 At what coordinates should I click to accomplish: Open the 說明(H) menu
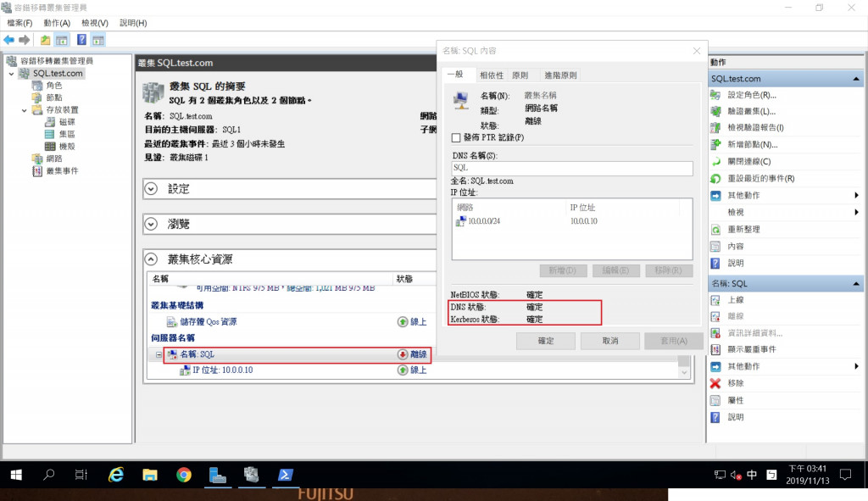[133, 23]
